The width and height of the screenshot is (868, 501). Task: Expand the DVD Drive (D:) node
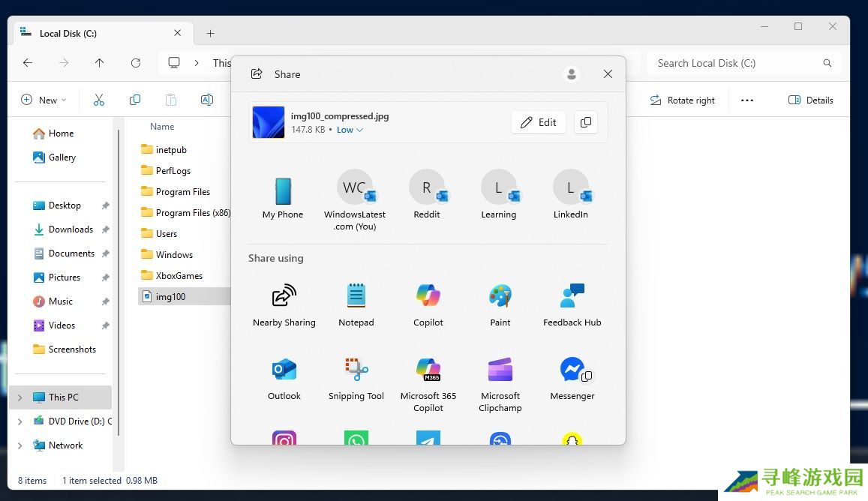coord(20,421)
